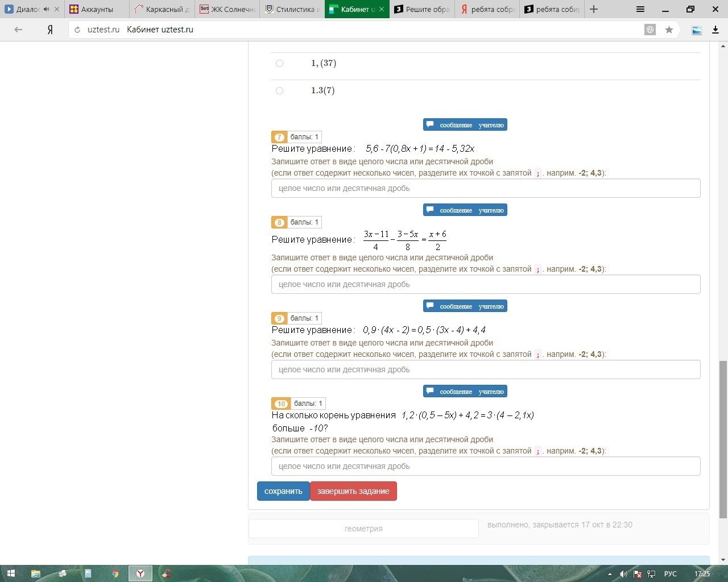Viewport: 728px width, 582px height.
Task: Switch to the Аккаунты tab
Action: coord(97,9)
